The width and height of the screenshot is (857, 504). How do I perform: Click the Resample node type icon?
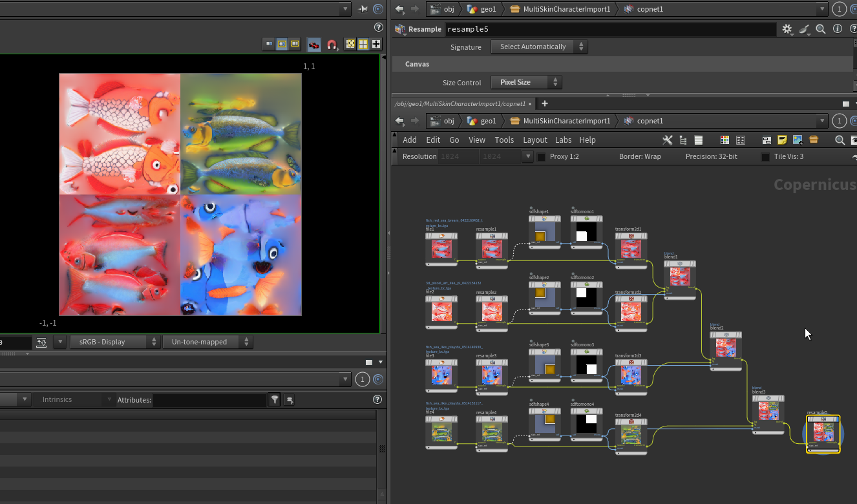401,29
